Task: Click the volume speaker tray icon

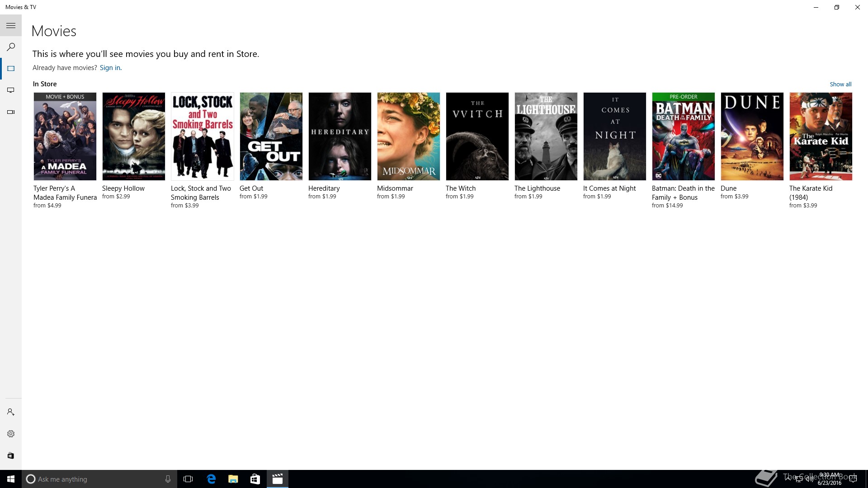Action: (809, 479)
